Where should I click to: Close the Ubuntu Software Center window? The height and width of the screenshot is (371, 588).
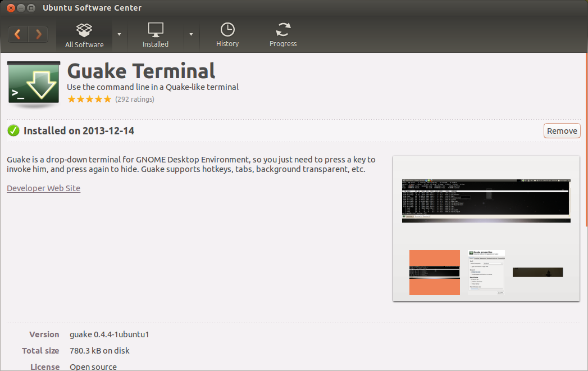11,7
